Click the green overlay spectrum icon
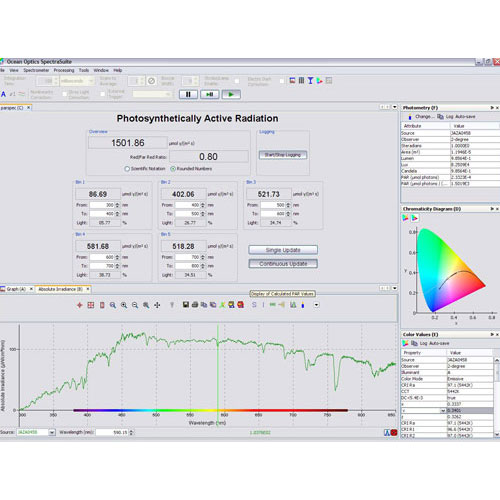Viewport: 500px width, 500px height. pyautogui.click(x=222, y=305)
